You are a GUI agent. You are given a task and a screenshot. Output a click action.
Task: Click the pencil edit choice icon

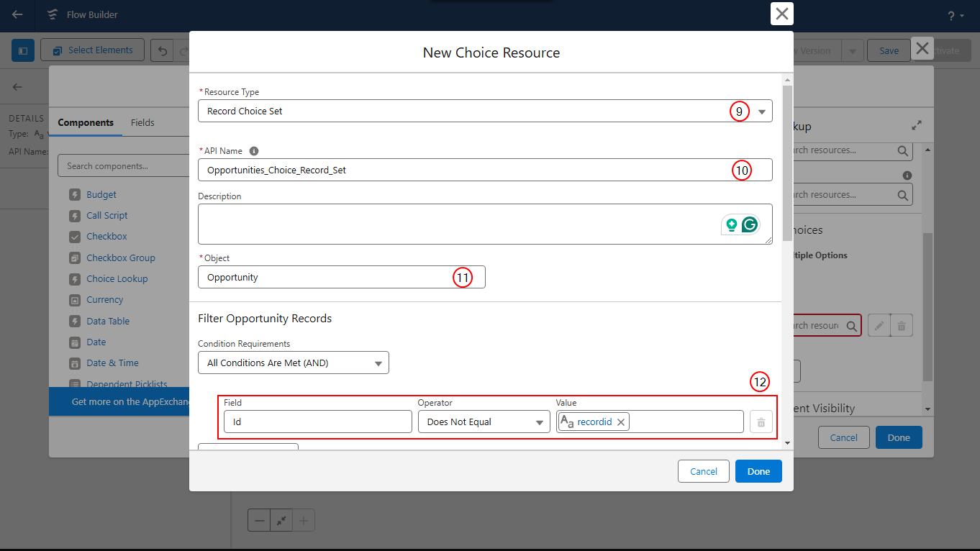pyautogui.click(x=879, y=326)
